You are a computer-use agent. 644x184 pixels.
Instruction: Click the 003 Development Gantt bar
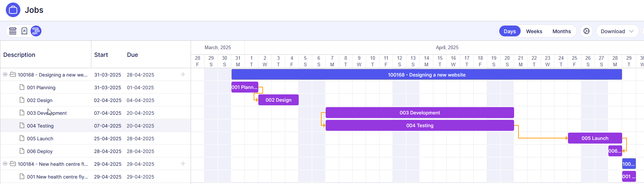tap(420, 113)
